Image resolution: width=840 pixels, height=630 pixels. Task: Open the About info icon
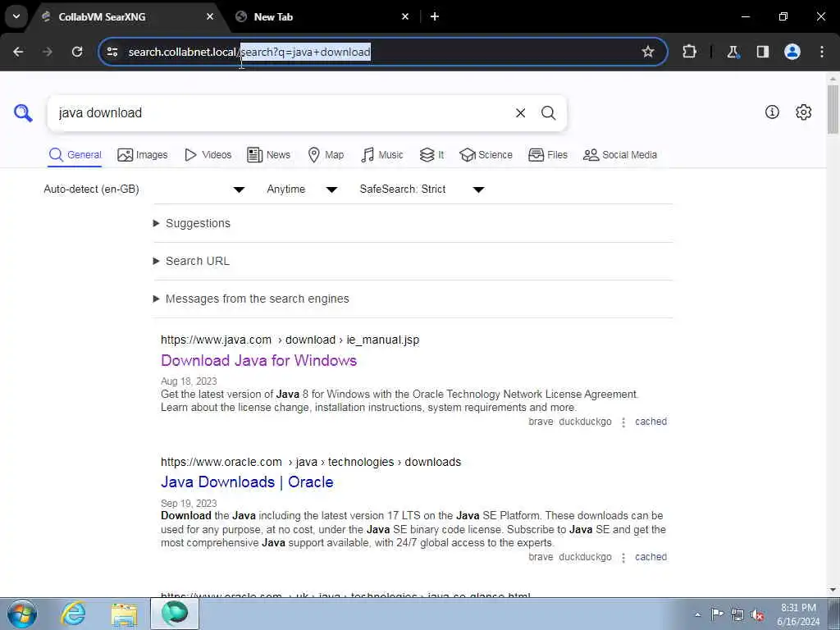772,112
